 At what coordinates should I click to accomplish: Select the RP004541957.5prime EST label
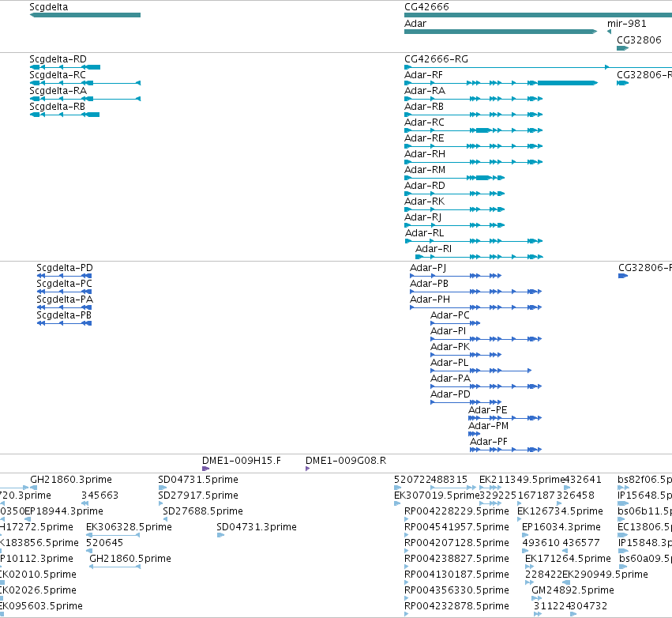(x=456, y=528)
